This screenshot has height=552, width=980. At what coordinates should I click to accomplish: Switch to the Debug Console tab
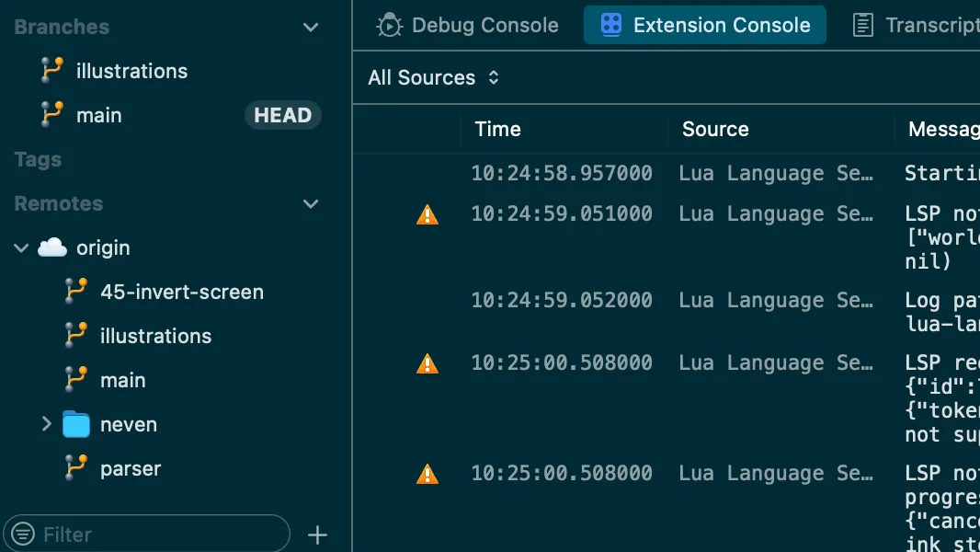point(468,26)
